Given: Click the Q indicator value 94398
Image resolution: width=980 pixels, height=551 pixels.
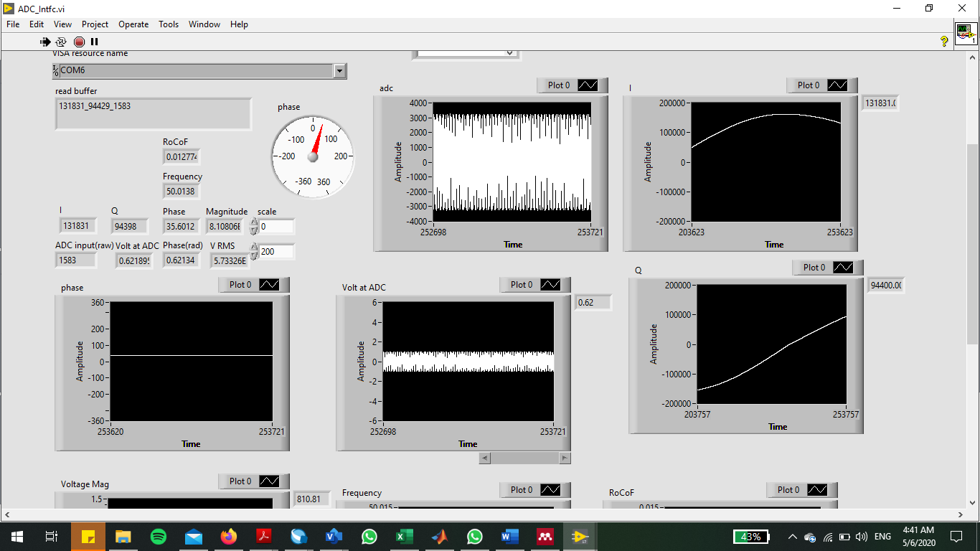Looking at the screenshot, I should [x=129, y=226].
